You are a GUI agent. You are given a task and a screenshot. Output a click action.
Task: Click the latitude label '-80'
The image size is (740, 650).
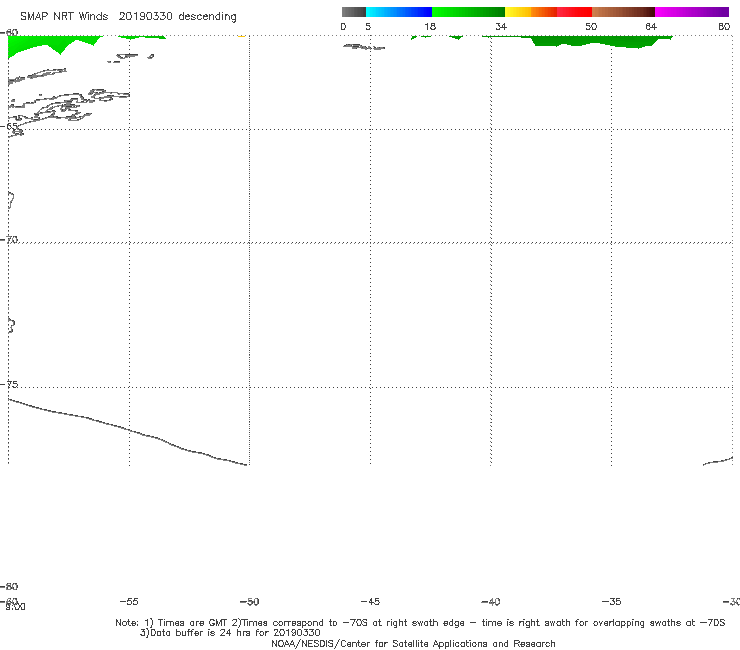click(9, 586)
